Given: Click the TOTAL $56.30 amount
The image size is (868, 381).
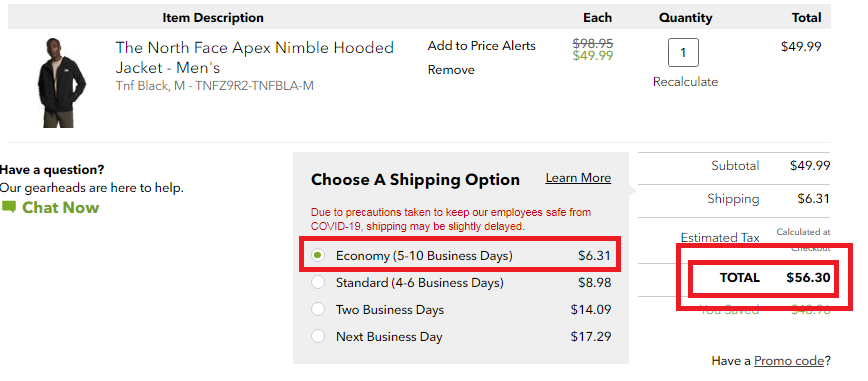Looking at the screenshot, I should [809, 277].
